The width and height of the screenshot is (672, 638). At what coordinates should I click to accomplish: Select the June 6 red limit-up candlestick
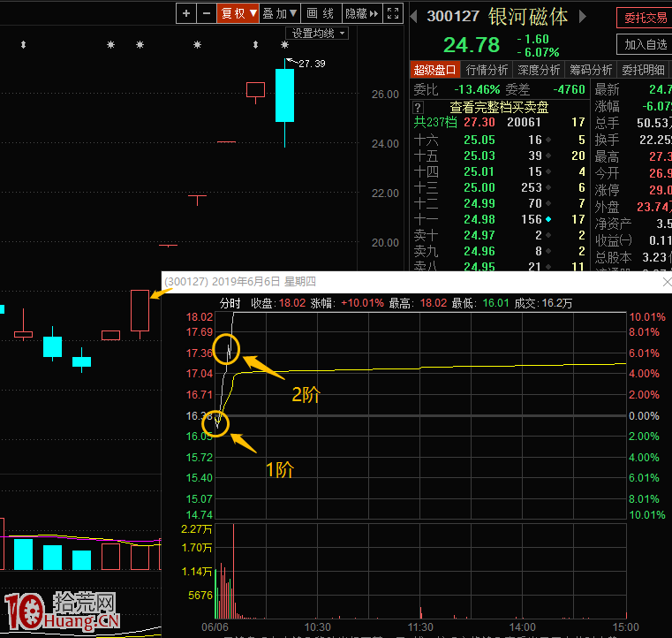point(140,310)
